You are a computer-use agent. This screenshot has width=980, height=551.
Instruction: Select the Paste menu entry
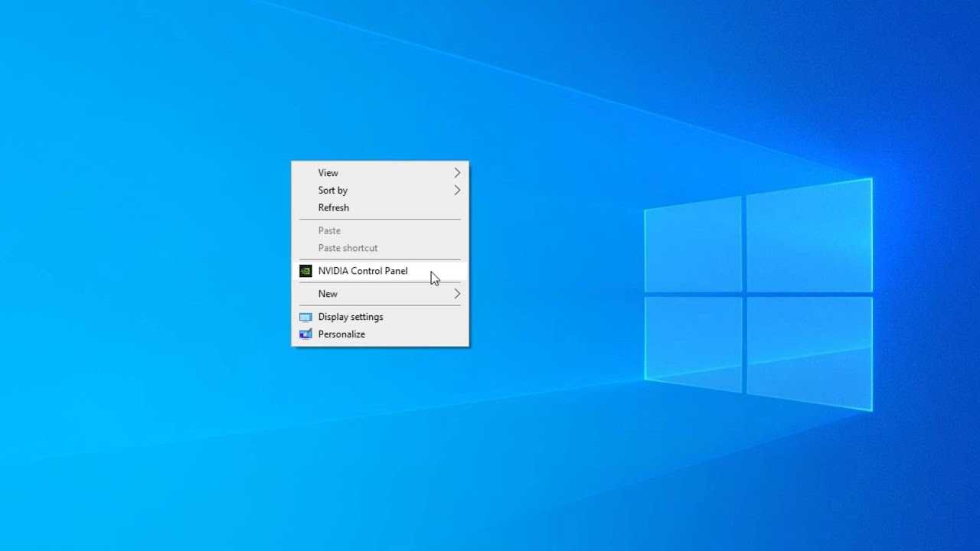point(380,230)
